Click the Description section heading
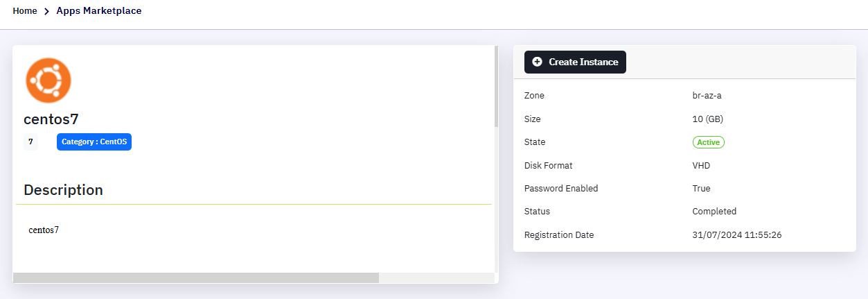 point(63,190)
